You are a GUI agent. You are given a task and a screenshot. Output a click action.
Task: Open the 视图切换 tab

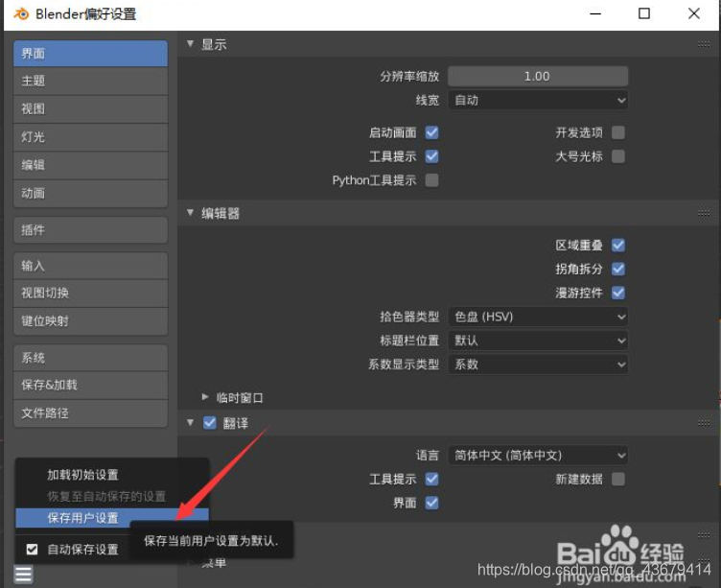coord(90,294)
